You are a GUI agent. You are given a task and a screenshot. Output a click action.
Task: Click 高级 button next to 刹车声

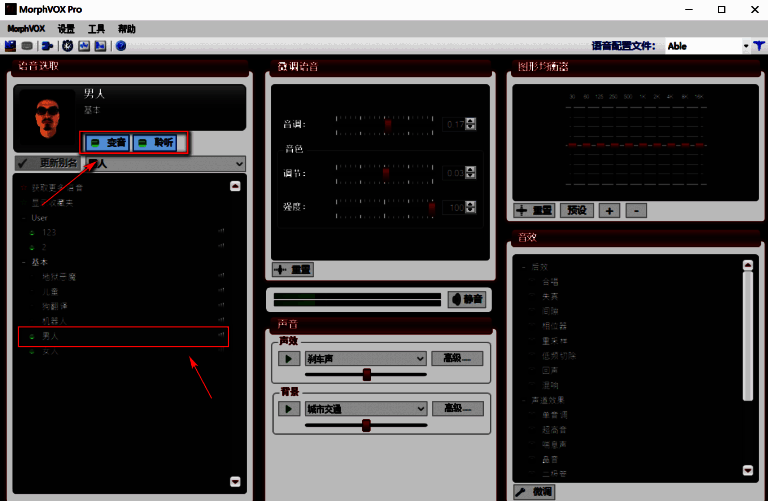(457, 358)
